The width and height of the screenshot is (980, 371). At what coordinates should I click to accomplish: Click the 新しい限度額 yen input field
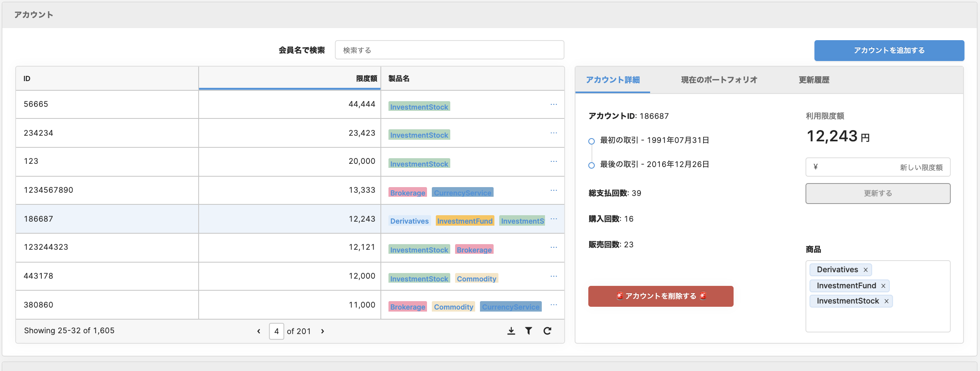click(x=878, y=167)
